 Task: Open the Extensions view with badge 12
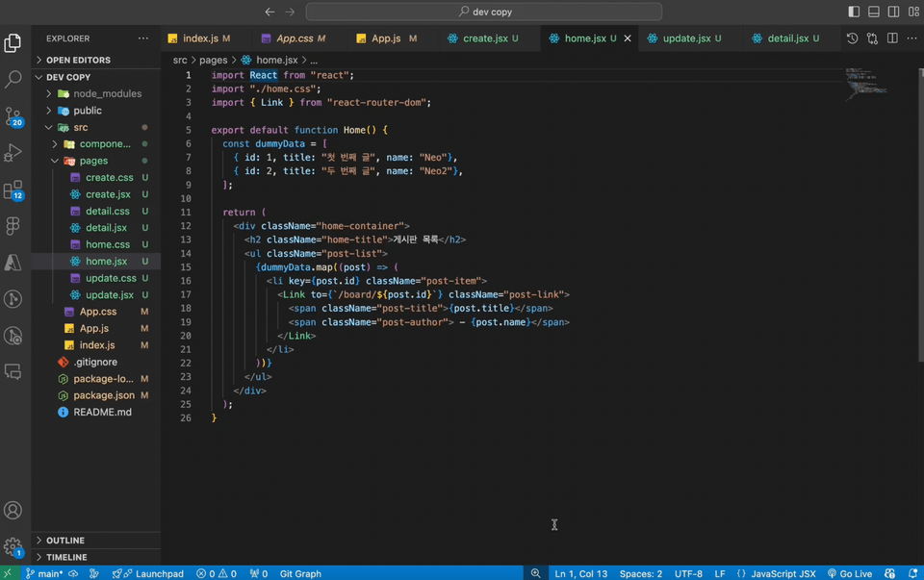click(x=13, y=190)
